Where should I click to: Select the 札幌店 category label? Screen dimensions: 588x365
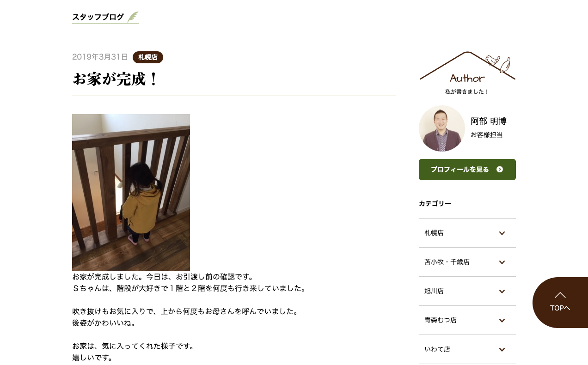(x=434, y=233)
